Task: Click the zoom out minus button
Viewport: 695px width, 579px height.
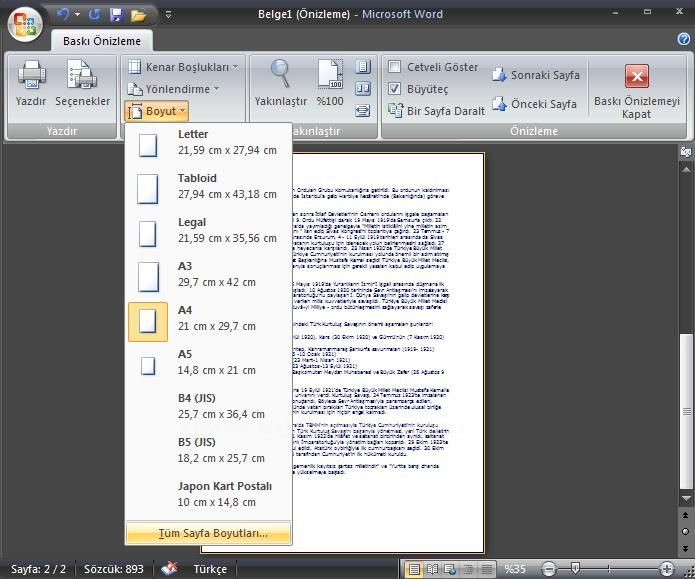Action: coord(549,569)
